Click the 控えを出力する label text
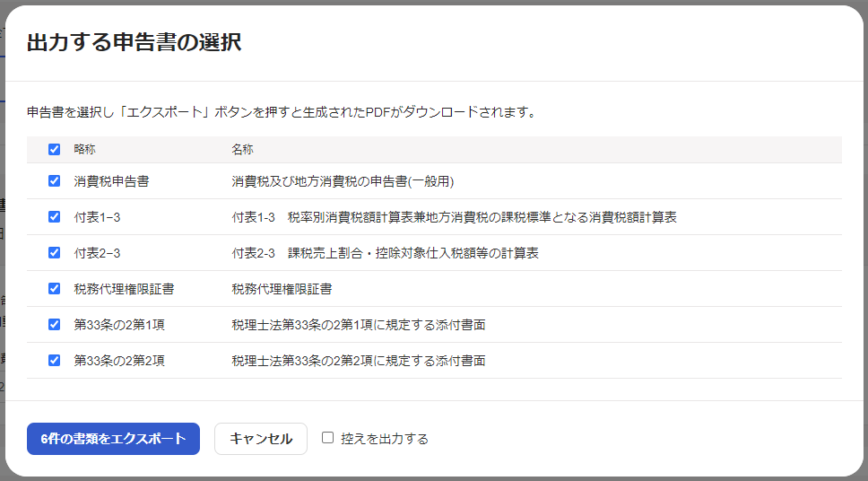 (x=385, y=439)
